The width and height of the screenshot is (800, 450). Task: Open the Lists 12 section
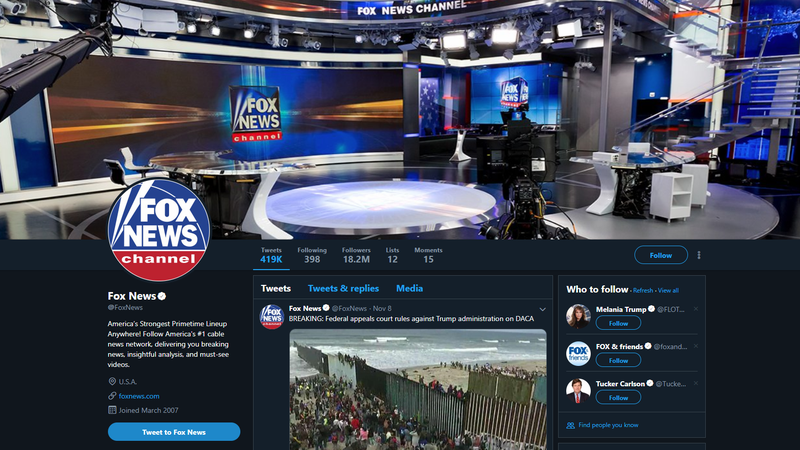[392, 255]
